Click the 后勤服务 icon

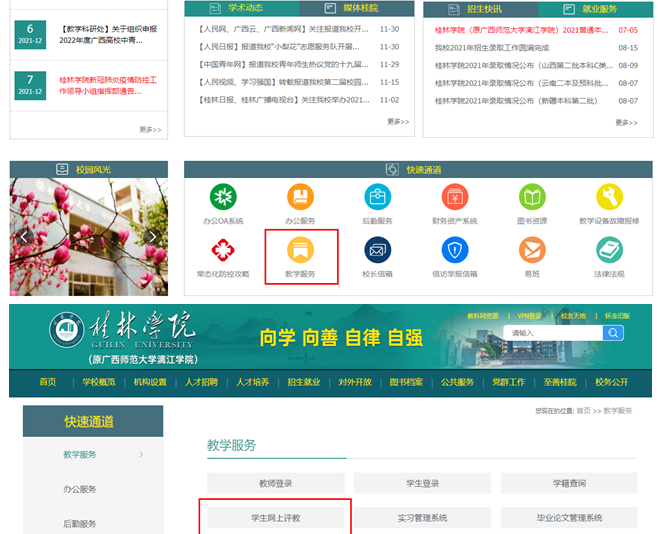[x=378, y=197]
